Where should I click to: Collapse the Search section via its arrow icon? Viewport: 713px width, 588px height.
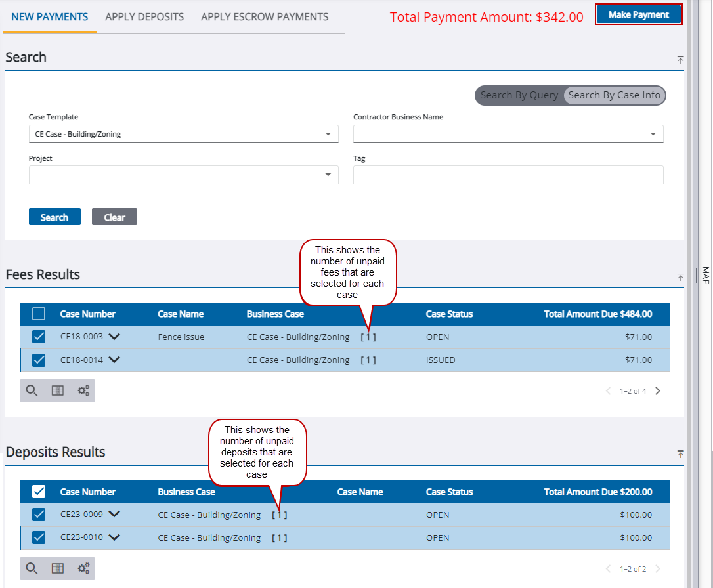coord(680,60)
